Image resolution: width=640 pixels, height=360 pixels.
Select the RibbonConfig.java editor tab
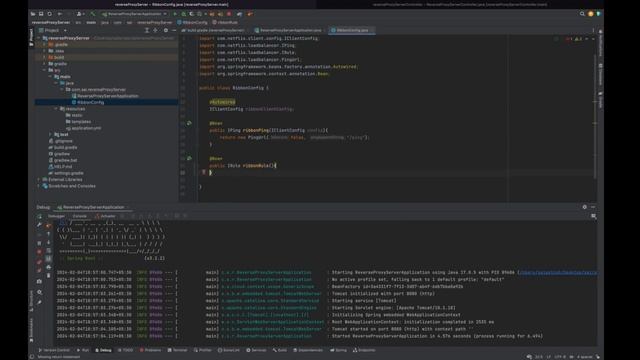(x=352, y=30)
